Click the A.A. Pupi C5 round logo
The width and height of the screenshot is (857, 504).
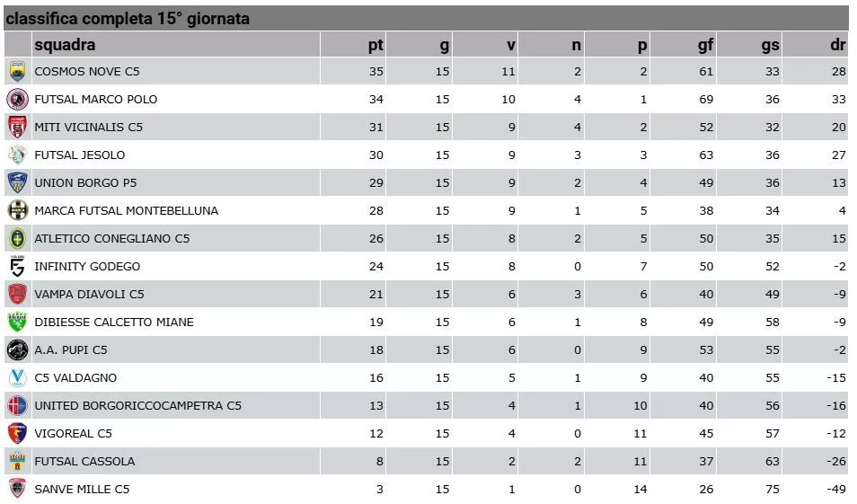[17, 349]
